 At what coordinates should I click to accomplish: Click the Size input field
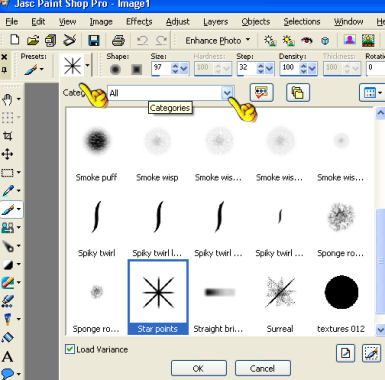tap(161, 68)
